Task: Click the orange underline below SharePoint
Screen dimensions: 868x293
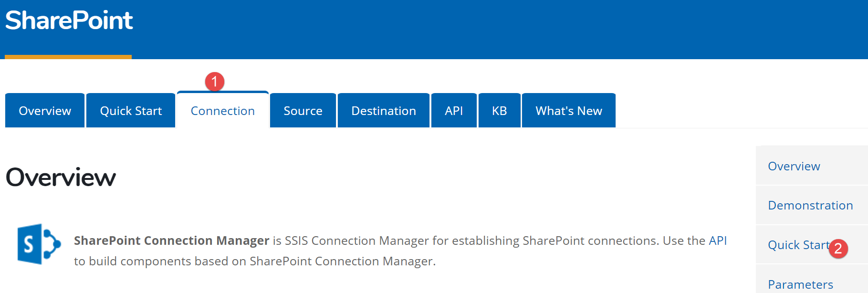Action: pyautogui.click(x=68, y=57)
